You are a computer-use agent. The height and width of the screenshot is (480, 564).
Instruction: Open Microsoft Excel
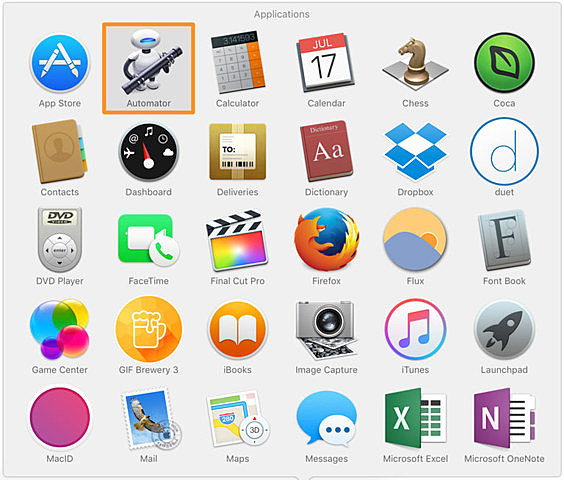pos(415,418)
